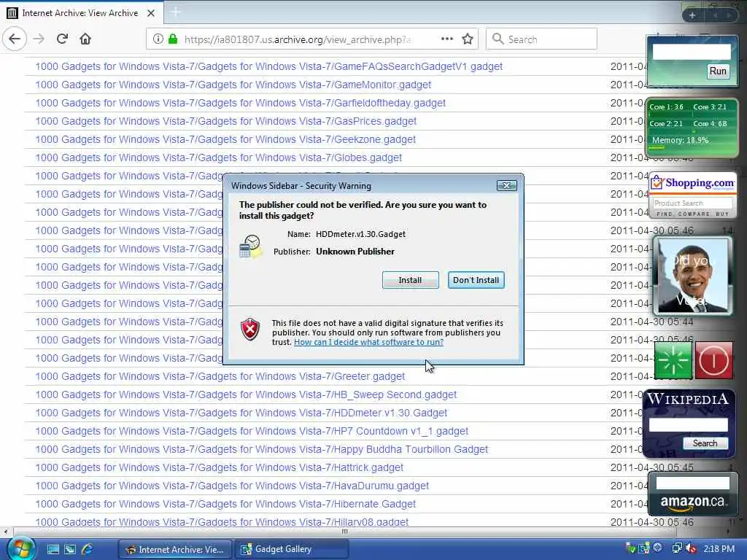Open Hibernate.Gadget link
Image resolution: width=747 pixels, height=560 pixels.
click(225, 505)
